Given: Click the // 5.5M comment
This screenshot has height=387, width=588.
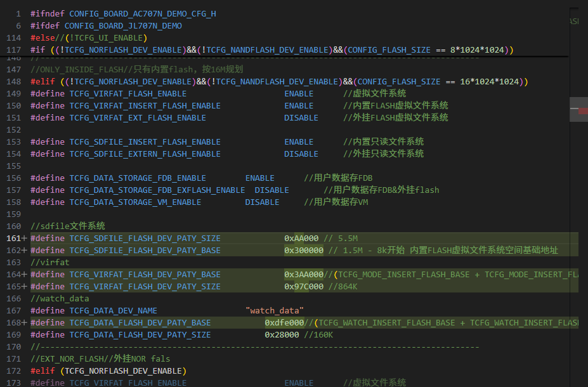Looking at the screenshot, I should [341, 238].
